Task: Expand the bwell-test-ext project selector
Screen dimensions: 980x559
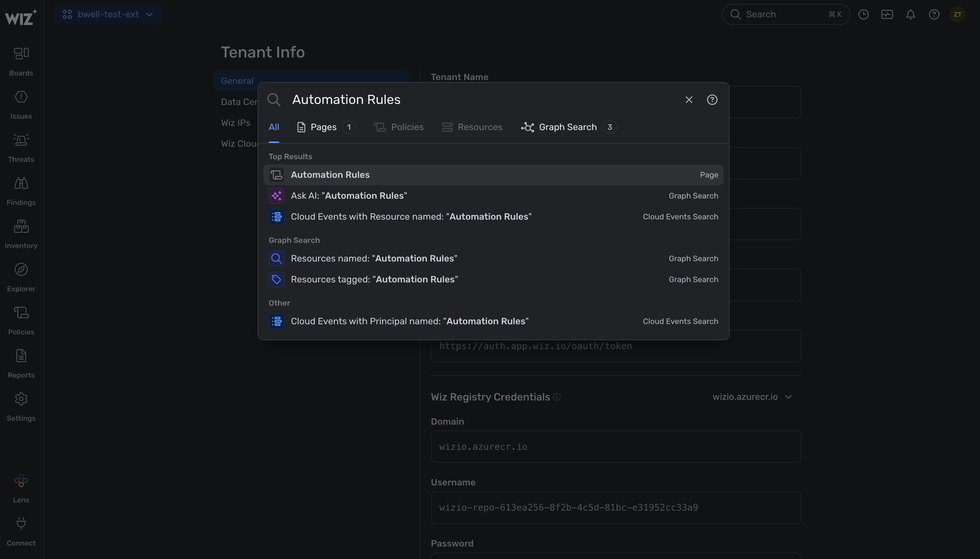Action: point(108,15)
